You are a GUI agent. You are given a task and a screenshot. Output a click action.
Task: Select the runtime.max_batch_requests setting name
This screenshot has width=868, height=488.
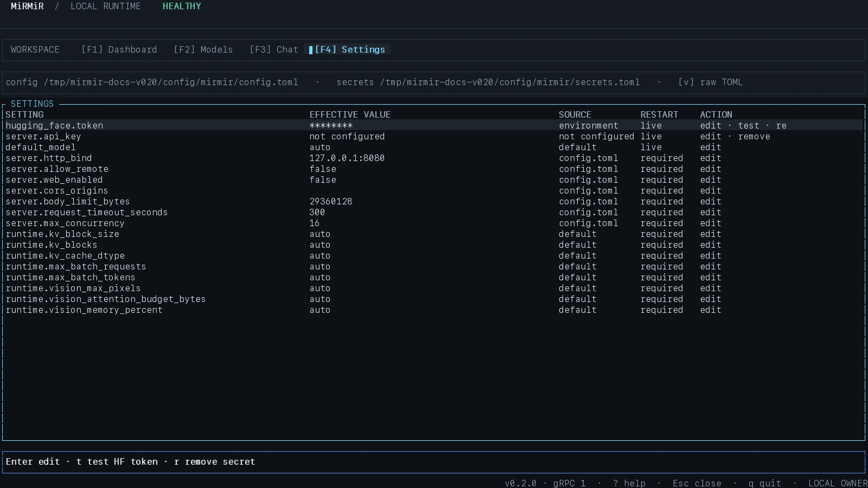coord(76,266)
